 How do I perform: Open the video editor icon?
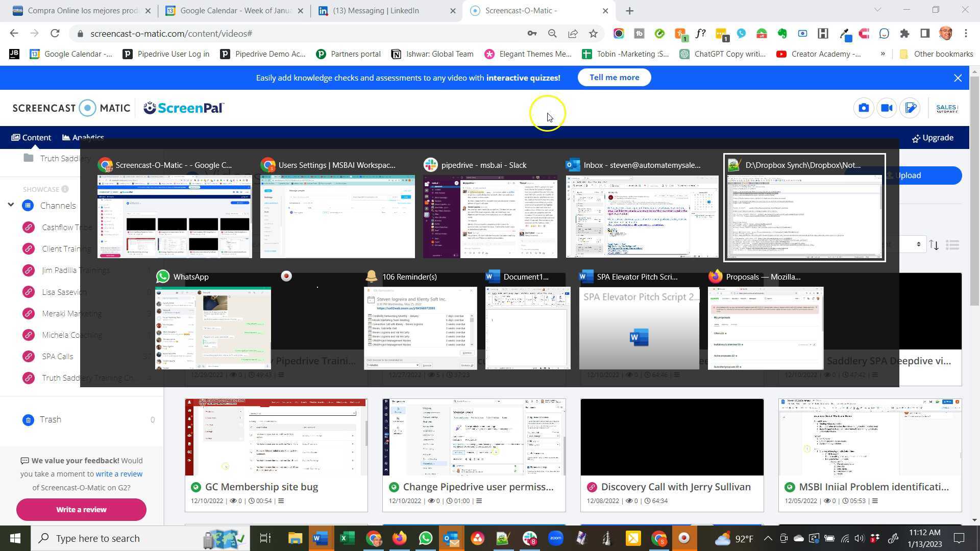pos(910,108)
